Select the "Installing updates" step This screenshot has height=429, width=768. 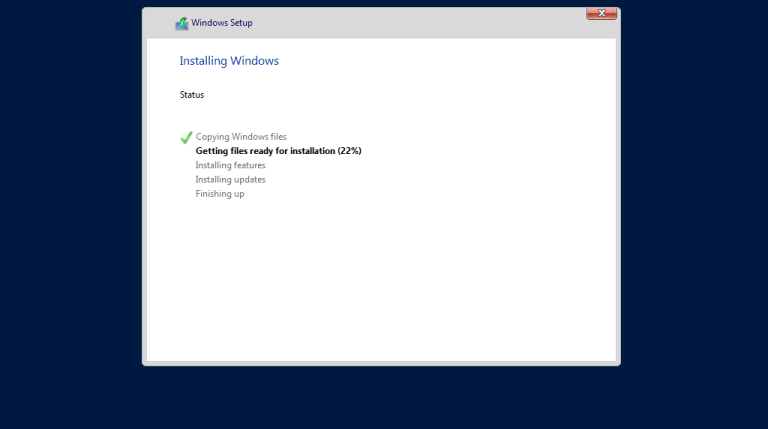coord(230,180)
